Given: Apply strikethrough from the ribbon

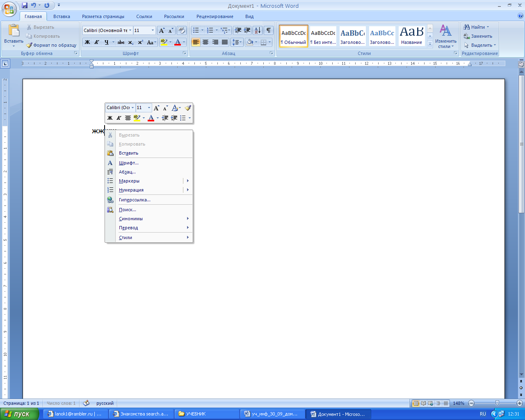Looking at the screenshot, I should (x=121, y=42).
